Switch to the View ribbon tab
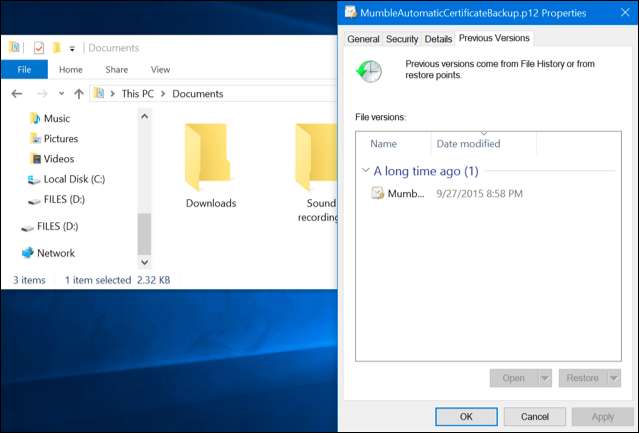This screenshot has height=433, width=639. pyautogui.click(x=160, y=70)
